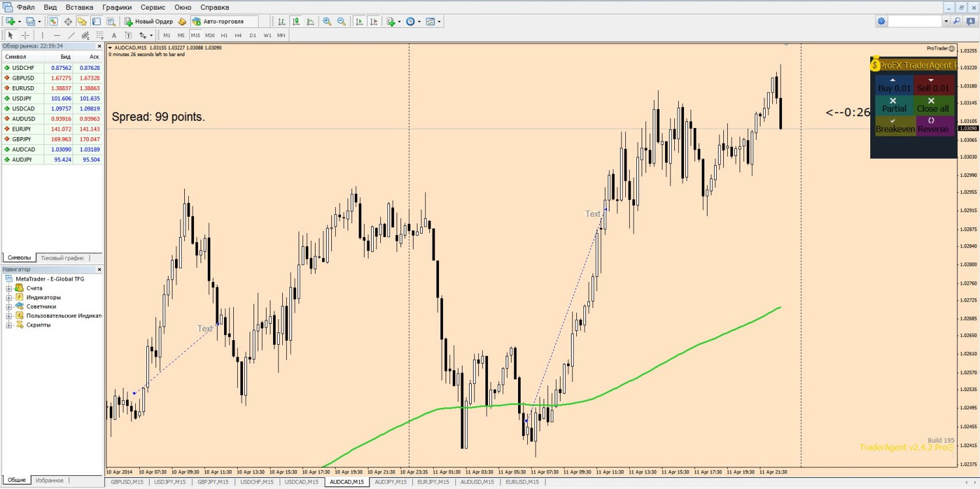Toggle chart auto scroll icon
Screen dimensions: 980x489
tap(359, 22)
